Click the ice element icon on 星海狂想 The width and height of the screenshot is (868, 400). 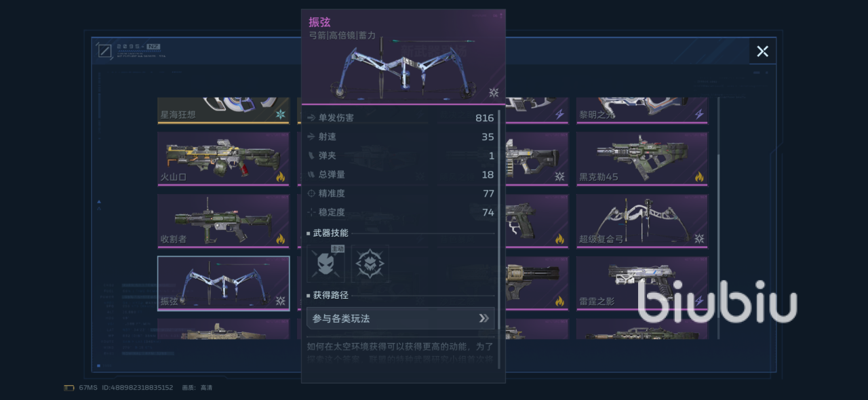[280, 115]
